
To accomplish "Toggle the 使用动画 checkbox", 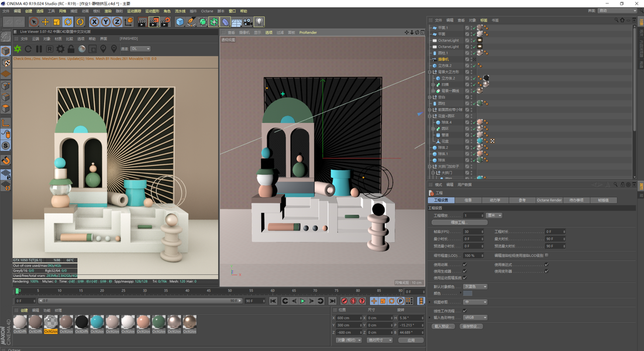I will coord(465,264).
